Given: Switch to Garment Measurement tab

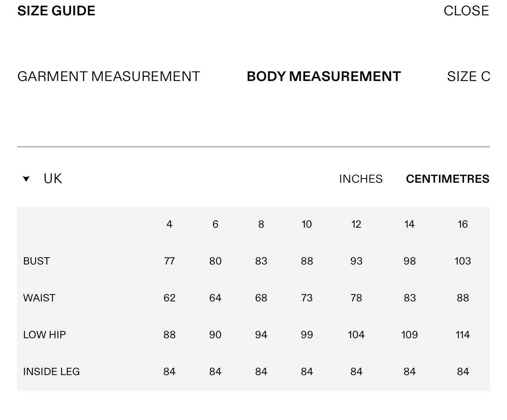Looking at the screenshot, I should (109, 76).
